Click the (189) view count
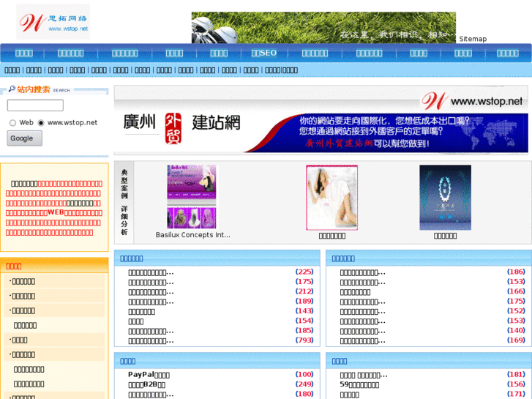 (304, 301)
